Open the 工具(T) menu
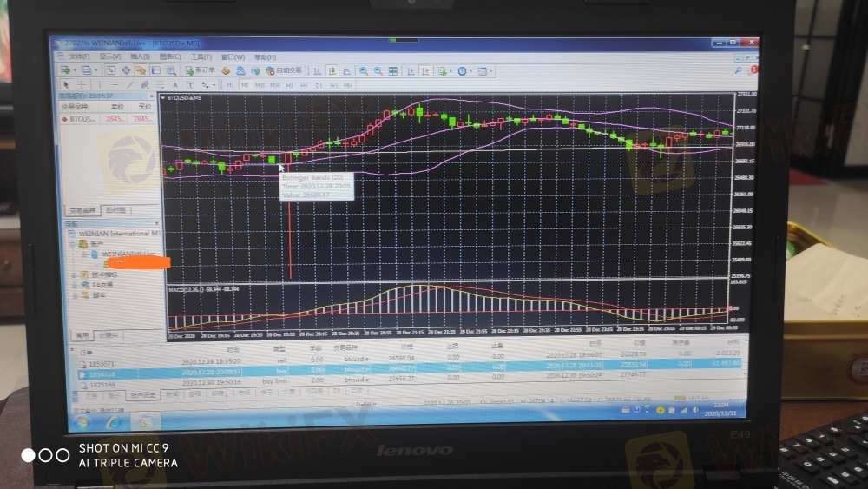This screenshot has height=489, width=868. tap(201, 56)
